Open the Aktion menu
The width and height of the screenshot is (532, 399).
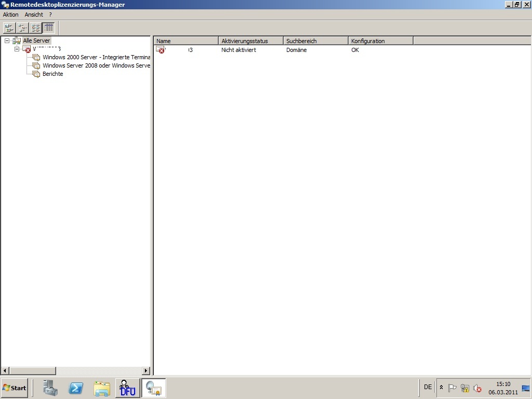tap(10, 15)
